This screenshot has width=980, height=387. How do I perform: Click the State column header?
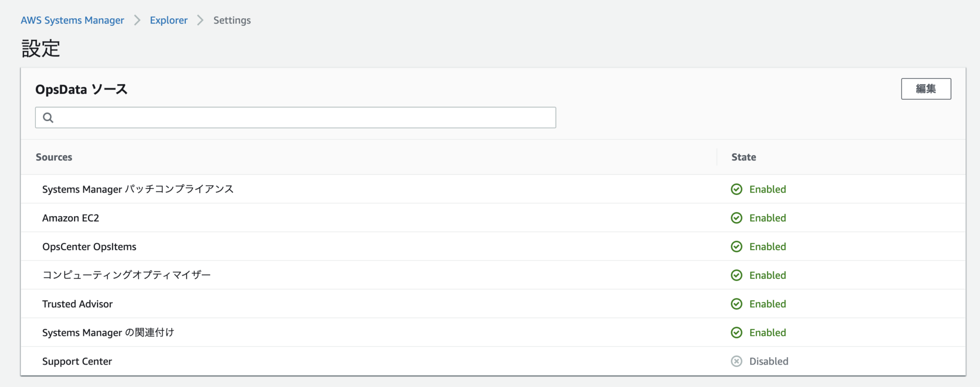743,157
